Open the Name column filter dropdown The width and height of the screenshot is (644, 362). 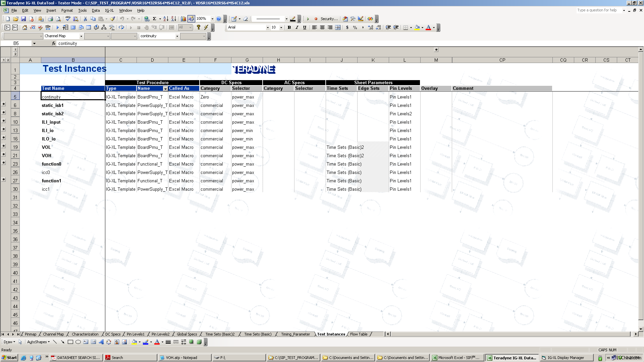click(x=165, y=89)
